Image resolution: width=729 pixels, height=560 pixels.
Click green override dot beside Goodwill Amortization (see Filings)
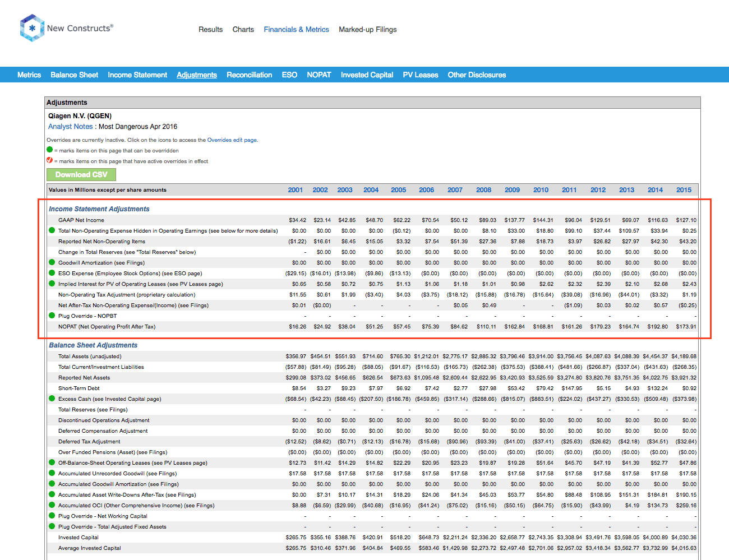point(52,262)
